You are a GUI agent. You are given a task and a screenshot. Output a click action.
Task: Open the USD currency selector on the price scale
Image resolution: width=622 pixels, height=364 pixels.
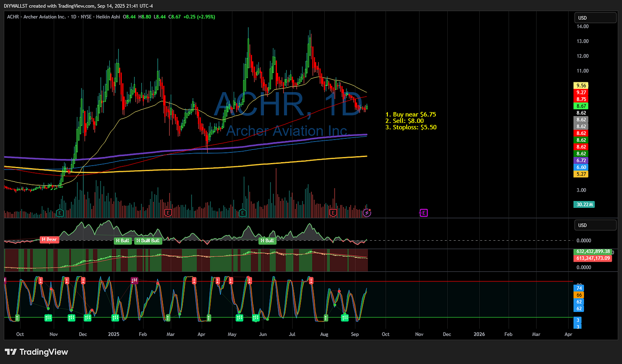(595, 17)
